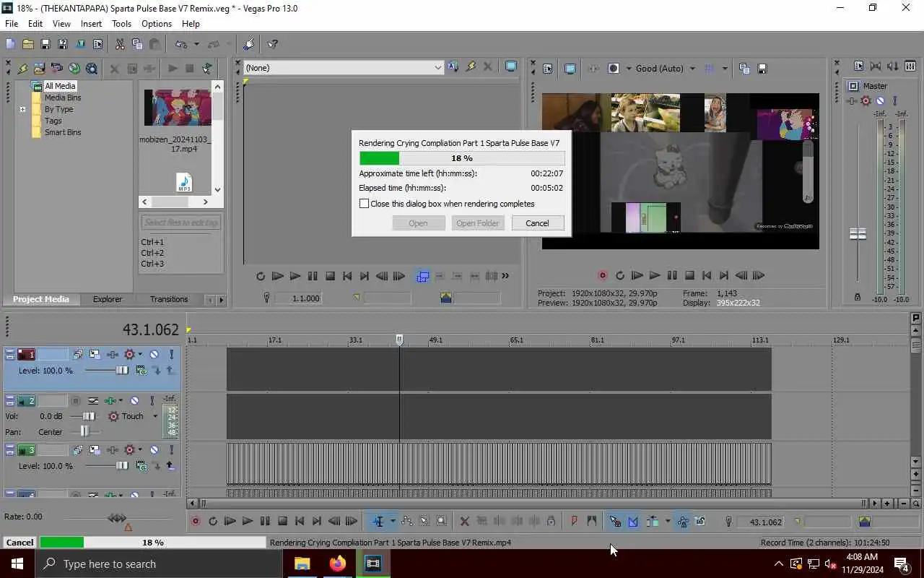Select the Media Bins folder
Viewport: 924px width, 578px height.
pos(63,98)
